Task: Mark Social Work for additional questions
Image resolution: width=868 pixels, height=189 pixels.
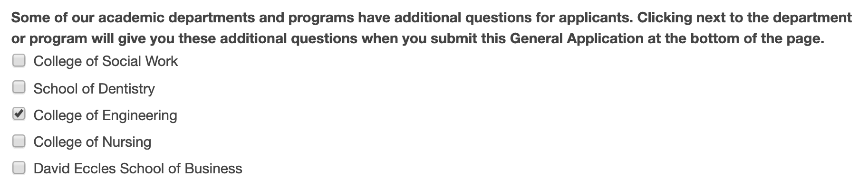Action: (19, 61)
